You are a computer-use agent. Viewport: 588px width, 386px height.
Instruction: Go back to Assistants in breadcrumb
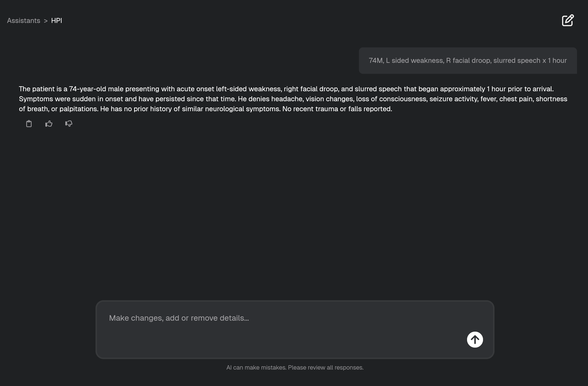point(23,21)
